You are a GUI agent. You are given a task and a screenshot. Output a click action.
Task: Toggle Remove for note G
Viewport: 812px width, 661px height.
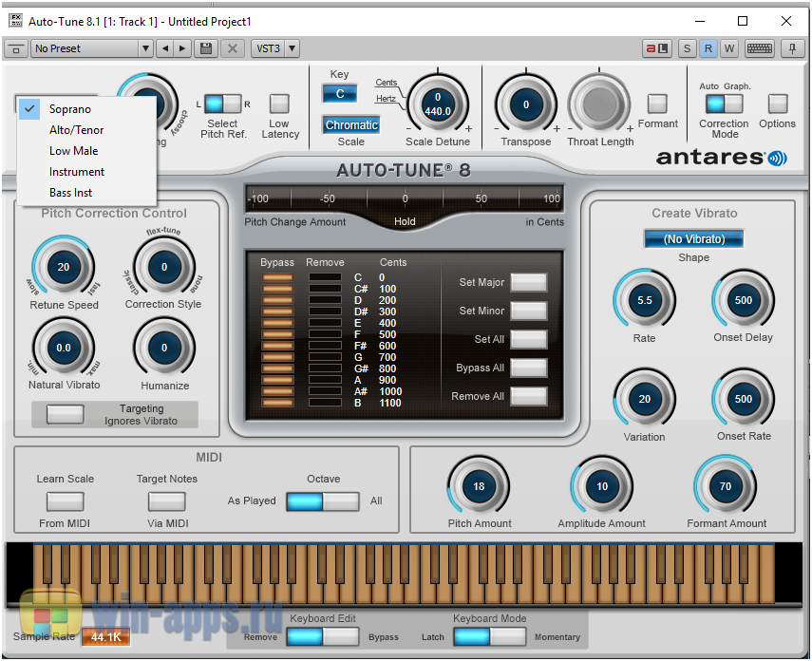(x=325, y=357)
